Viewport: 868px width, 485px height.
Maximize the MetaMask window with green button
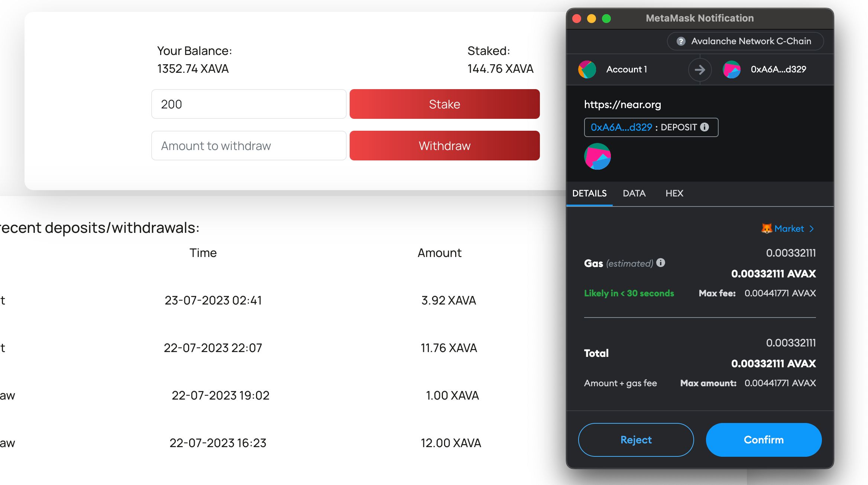pyautogui.click(x=606, y=19)
